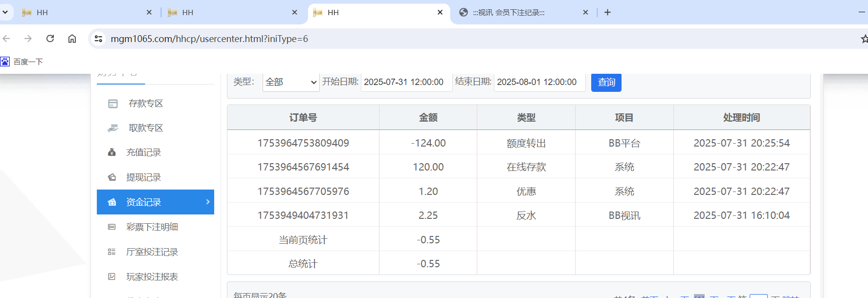
Task: Expand the 资金记录 chevron arrow
Action: tap(207, 202)
